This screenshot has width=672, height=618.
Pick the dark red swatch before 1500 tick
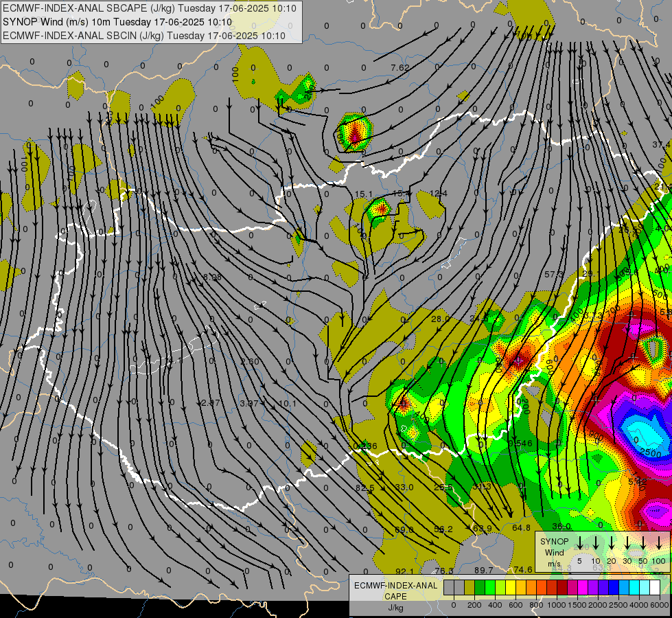tap(562, 588)
